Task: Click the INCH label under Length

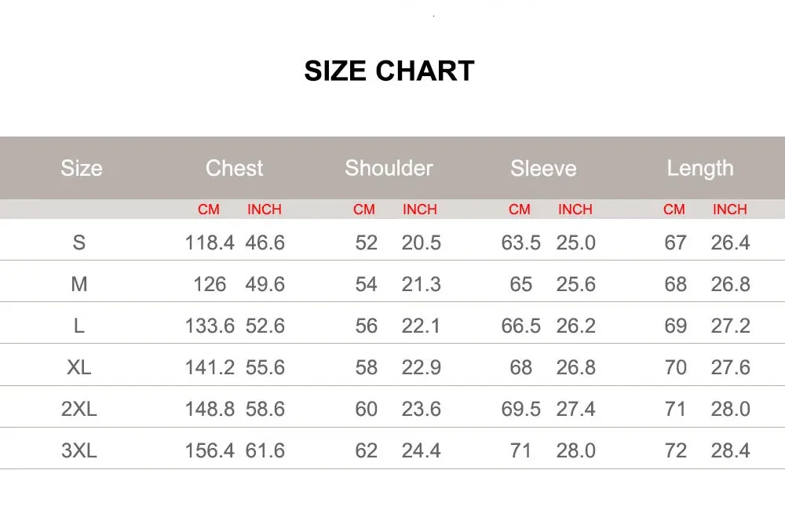Action: [x=730, y=210]
